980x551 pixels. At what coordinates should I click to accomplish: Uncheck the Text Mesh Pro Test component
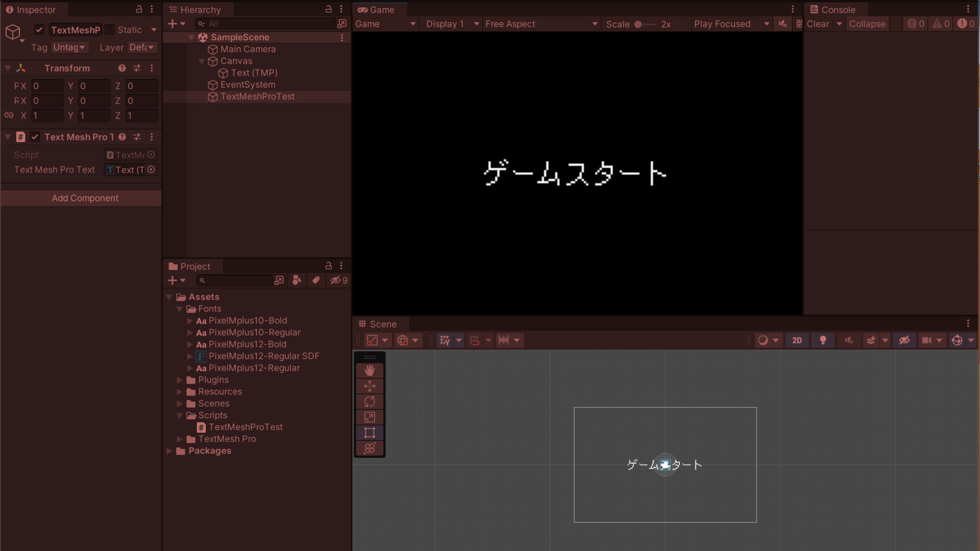click(35, 137)
